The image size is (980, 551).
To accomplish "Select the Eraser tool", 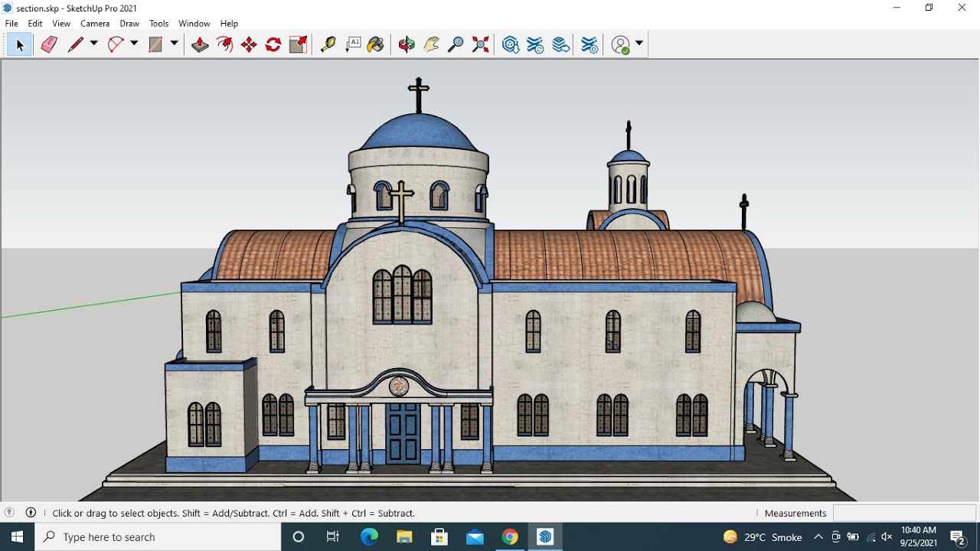I will click(49, 44).
